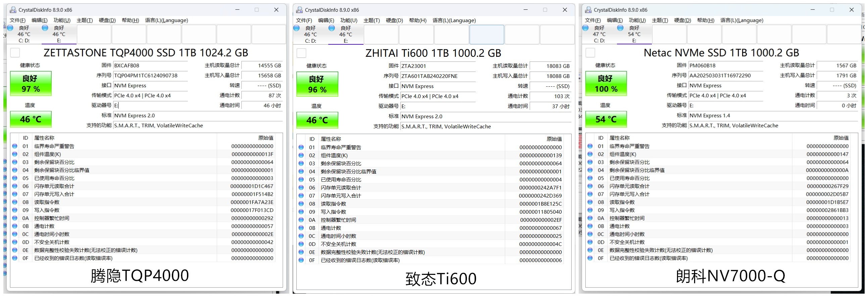Image resolution: width=868 pixels, height=297 pixels.
Task: Click the 54 °C temperature button in Netac window
Action: pyautogui.click(x=606, y=119)
